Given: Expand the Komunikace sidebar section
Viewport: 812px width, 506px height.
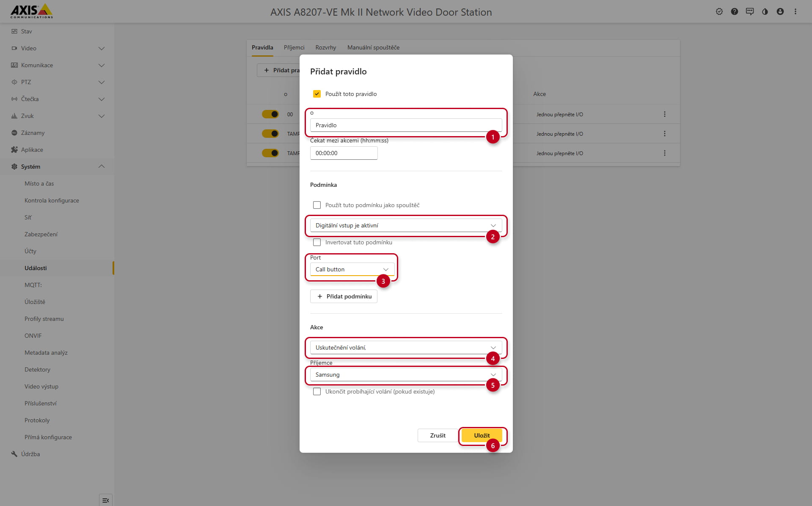Looking at the screenshot, I should pos(102,65).
